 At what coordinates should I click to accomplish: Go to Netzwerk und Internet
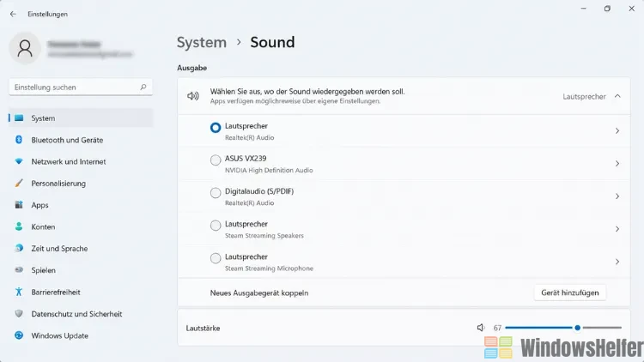pos(81,162)
